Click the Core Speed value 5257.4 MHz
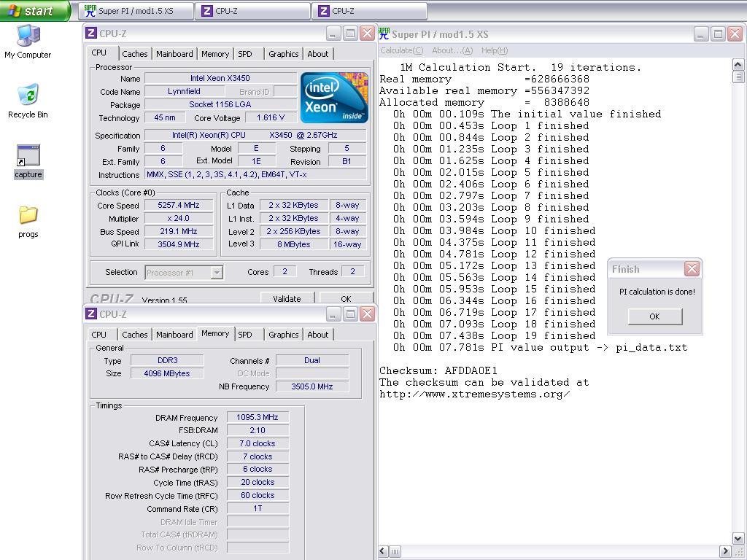 (179, 205)
